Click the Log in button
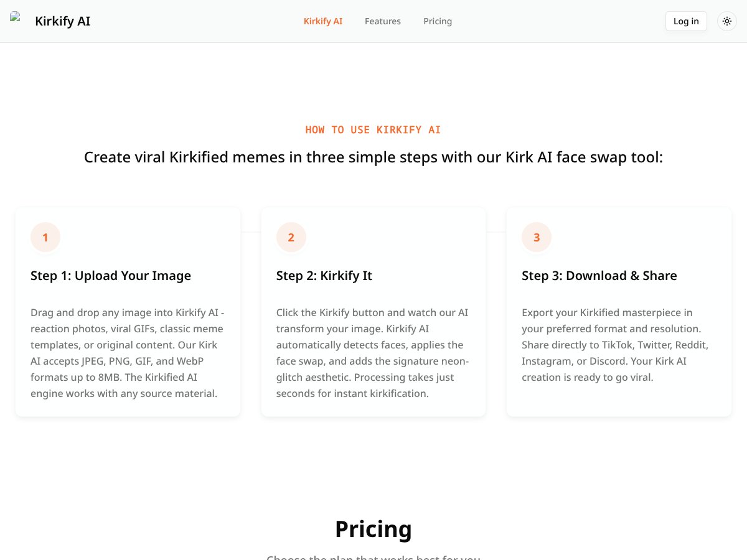The width and height of the screenshot is (747, 560). click(686, 21)
